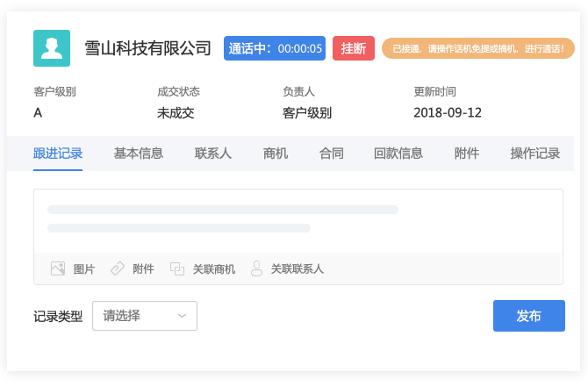Open the 记录类型 请选择 dropdown

pos(145,316)
